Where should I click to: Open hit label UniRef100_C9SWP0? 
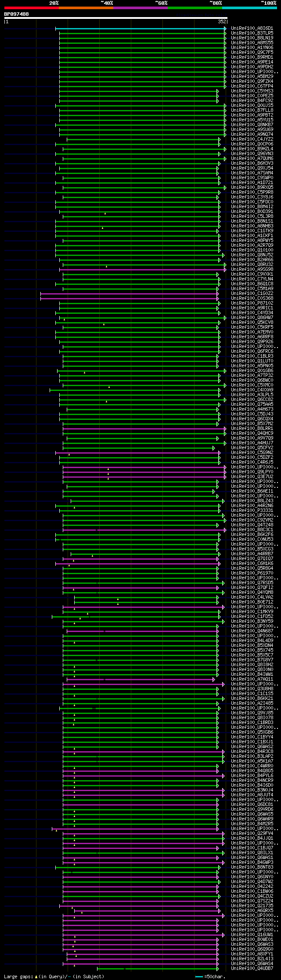(x=252, y=178)
